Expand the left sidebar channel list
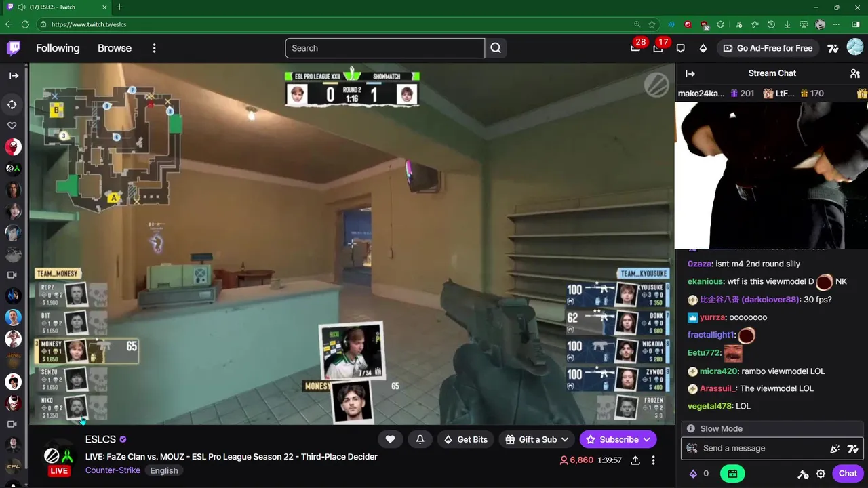The width and height of the screenshot is (868, 488). pyautogui.click(x=14, y=75)
